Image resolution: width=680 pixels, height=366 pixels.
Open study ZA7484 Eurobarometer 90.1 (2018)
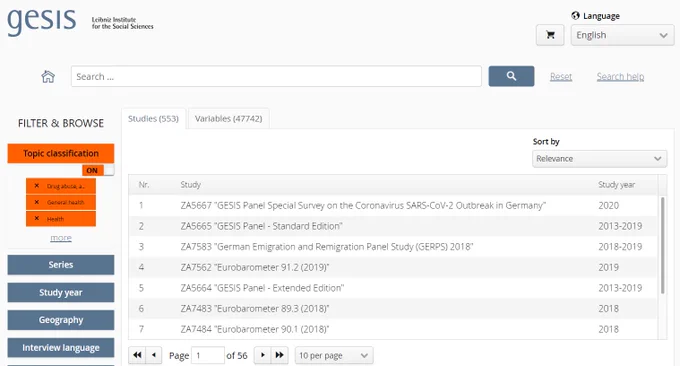(255, 329)
